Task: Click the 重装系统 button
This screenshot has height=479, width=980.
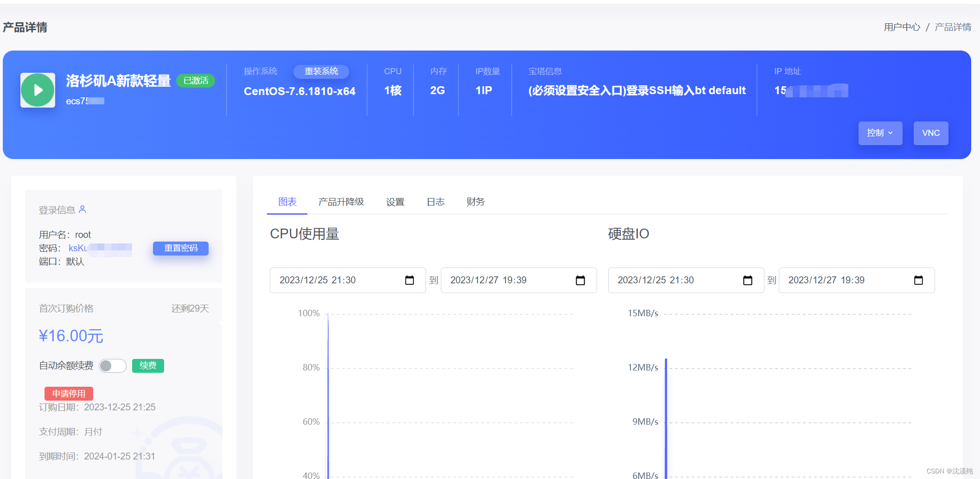Action: (x=321, y=71)
